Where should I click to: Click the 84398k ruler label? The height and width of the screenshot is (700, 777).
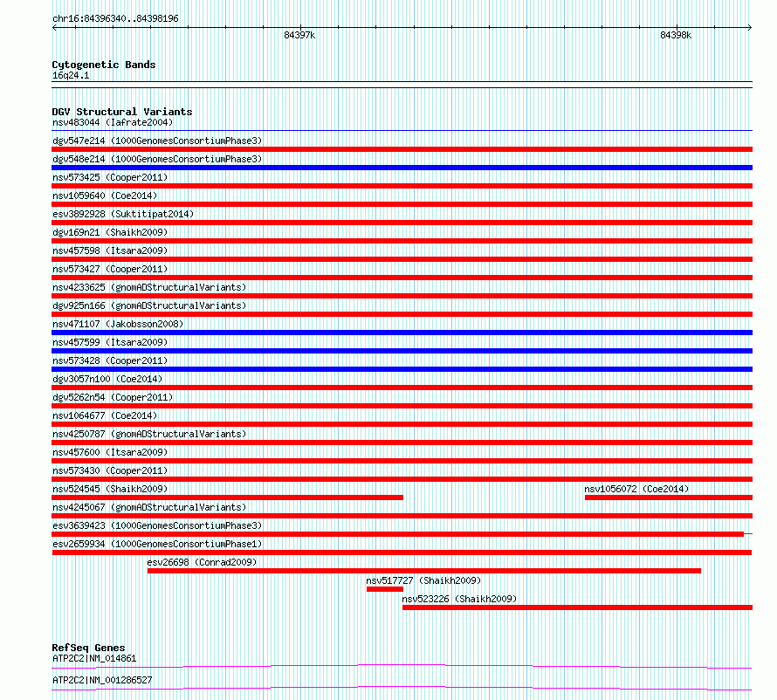[x=676, y=35]
